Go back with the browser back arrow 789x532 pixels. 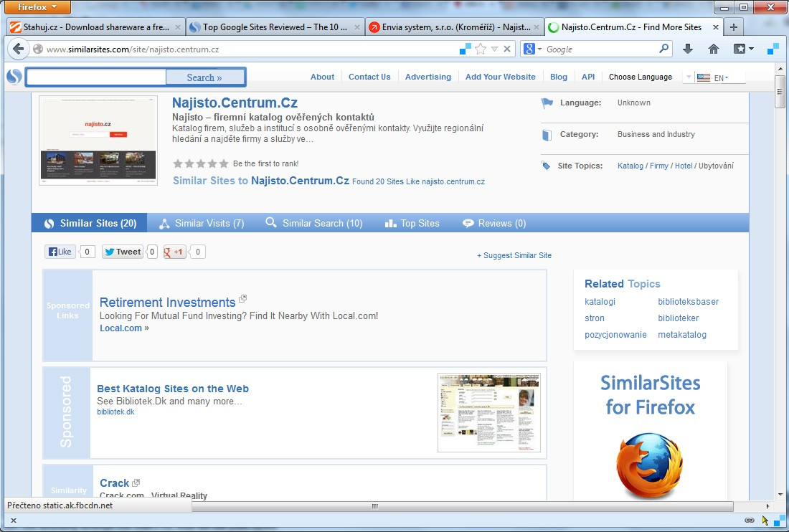coord(18,49)
